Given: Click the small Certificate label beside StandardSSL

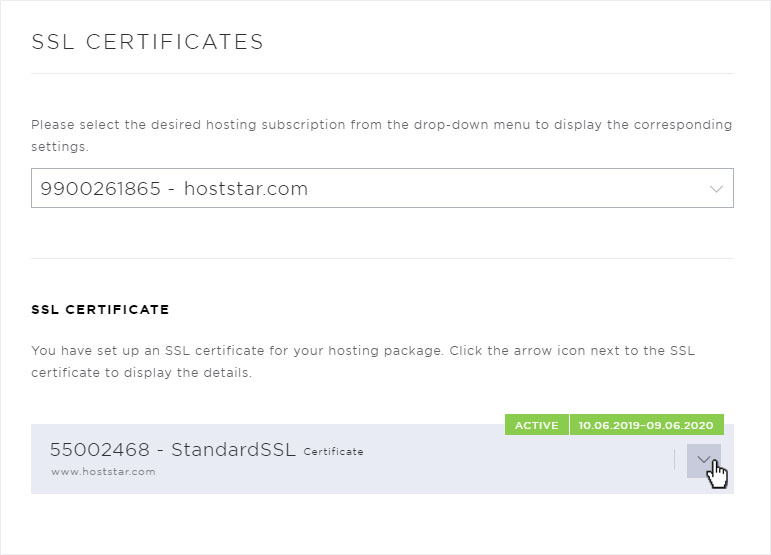Looking at the screenshot, I should tap(333, 452).
